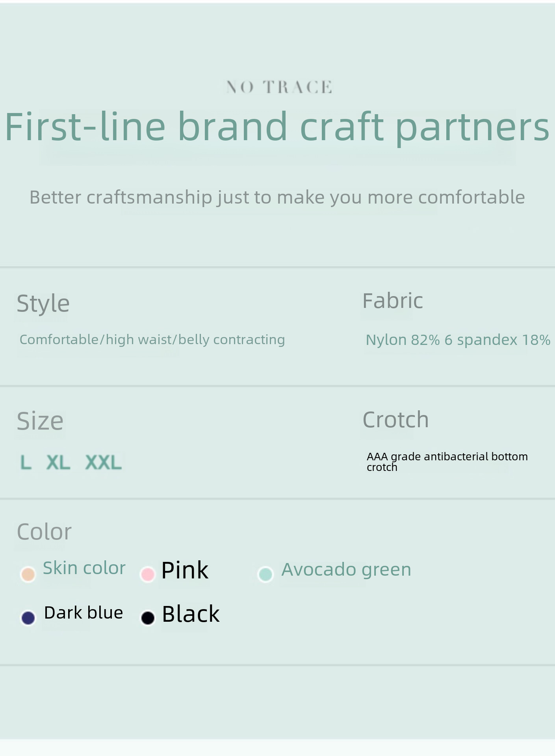The image size is (555, 756).
Task: Select size L
Action: click(26, 462)
